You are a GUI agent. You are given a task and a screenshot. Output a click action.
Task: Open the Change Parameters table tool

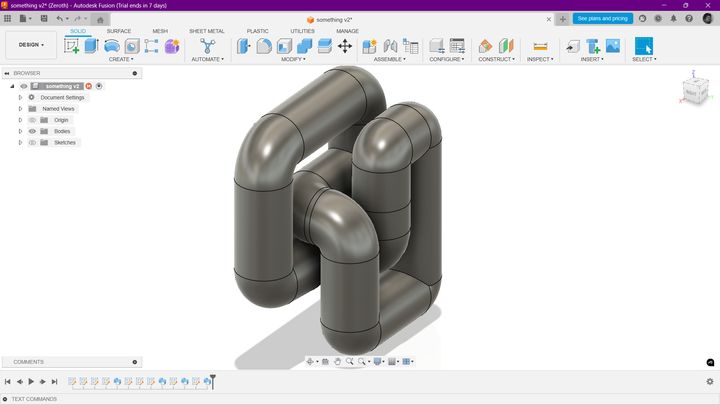(410, 46)
